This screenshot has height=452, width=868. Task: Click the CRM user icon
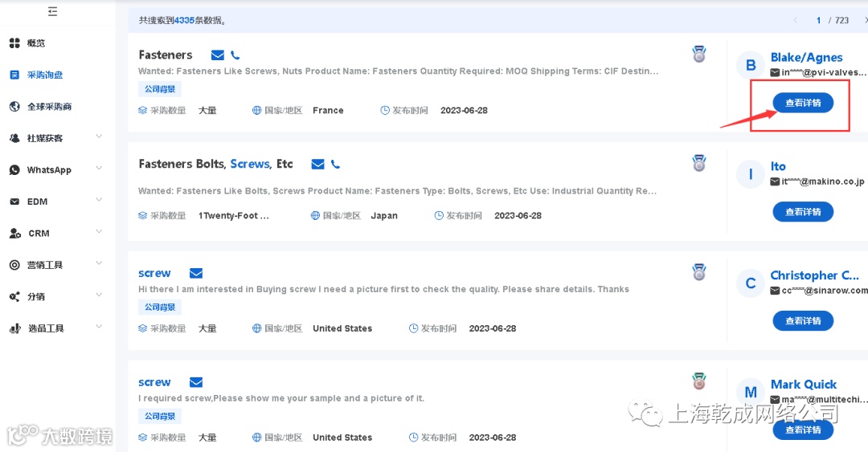[x=15, y=234]
